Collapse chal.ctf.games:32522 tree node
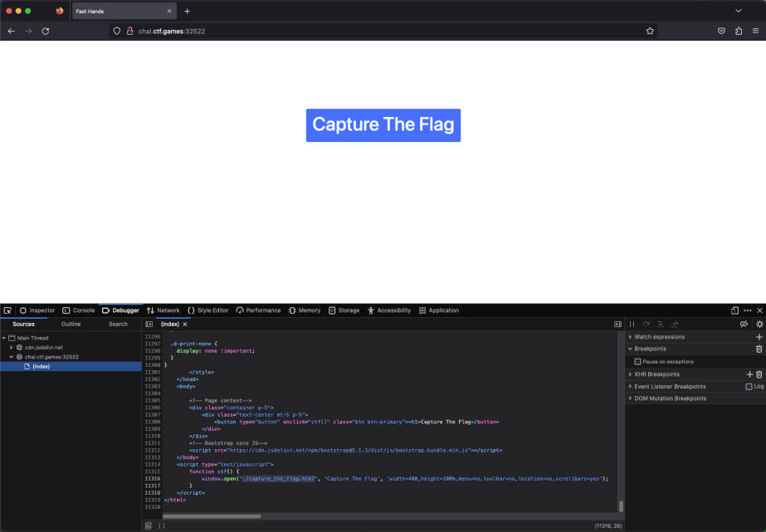Viewport: 766px width, 532px height. (12, 357)
